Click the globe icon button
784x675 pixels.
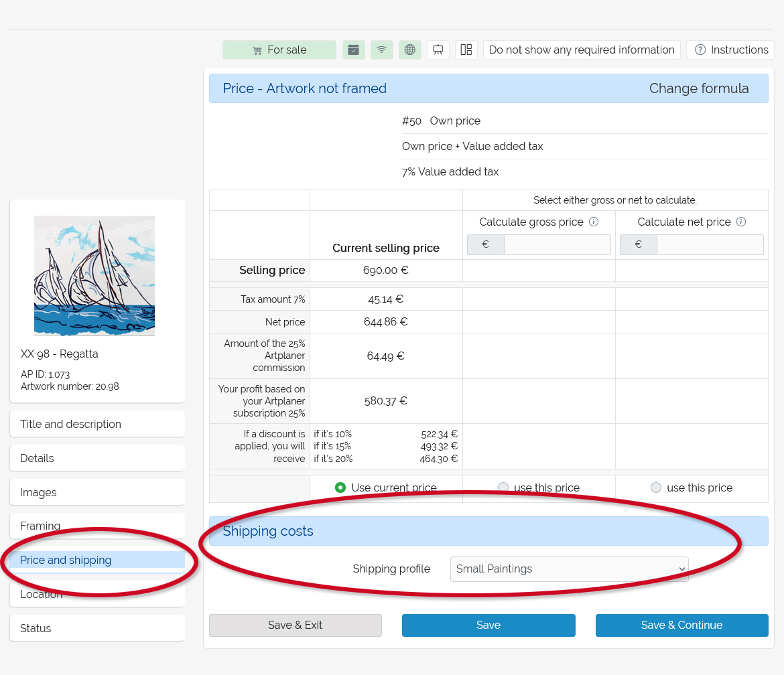coord(410,50)
